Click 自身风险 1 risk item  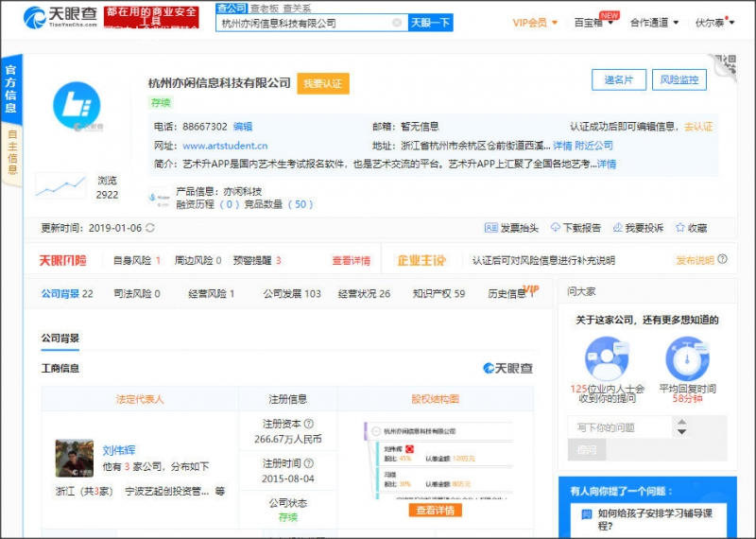click(x=137, y=261)
